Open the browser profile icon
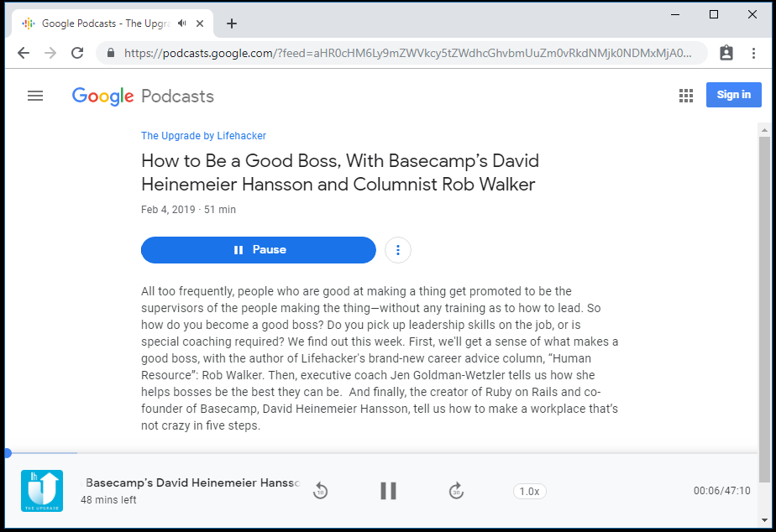Viewport: 776px width, 532px height. [x=726, y=53]
